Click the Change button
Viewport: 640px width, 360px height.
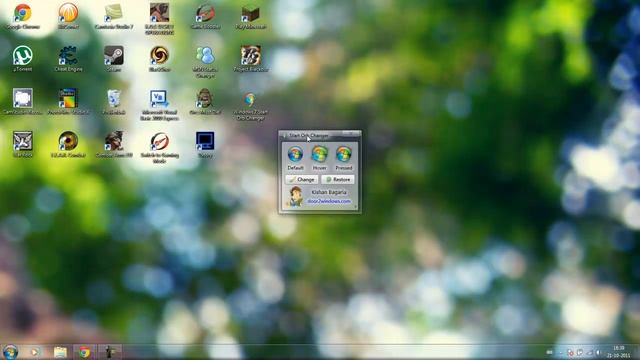pyautogui.click(x=302, y=180)
